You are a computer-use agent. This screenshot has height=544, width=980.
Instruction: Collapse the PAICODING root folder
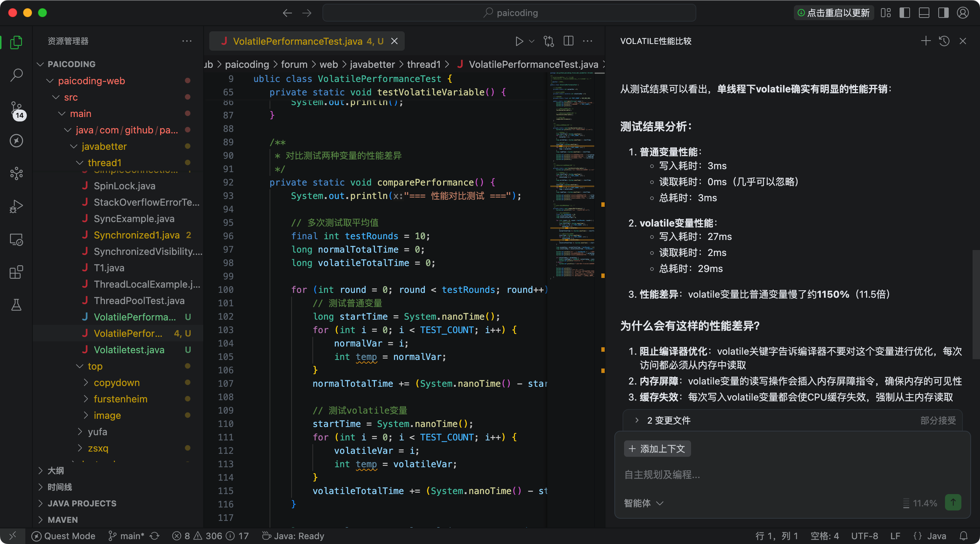[40, 64]
